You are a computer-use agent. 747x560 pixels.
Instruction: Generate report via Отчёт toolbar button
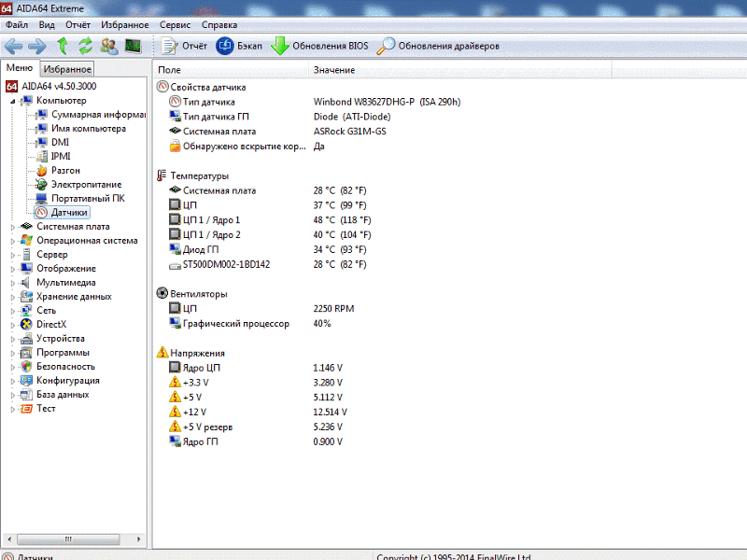(184, 46)
